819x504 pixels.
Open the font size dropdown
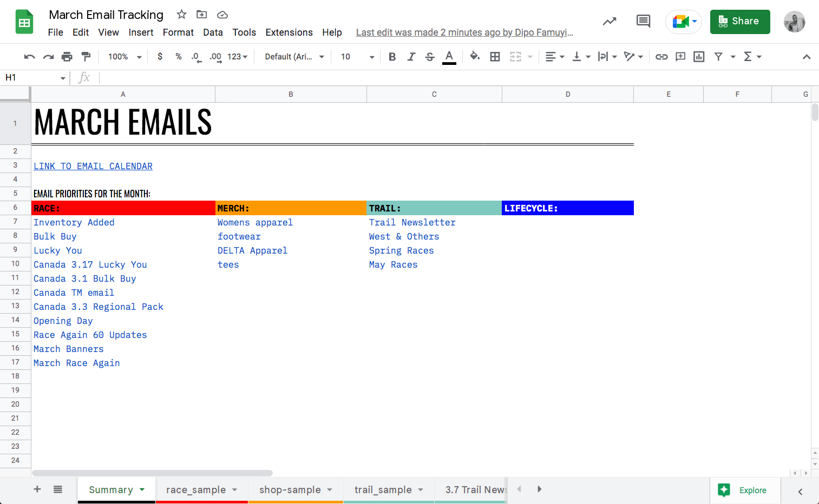[x=357, y=57]
